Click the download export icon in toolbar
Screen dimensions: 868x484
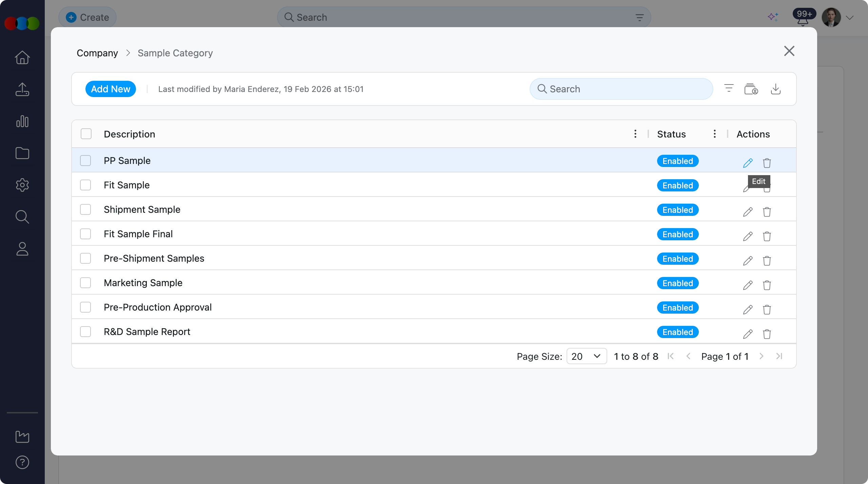coord(775,89)
